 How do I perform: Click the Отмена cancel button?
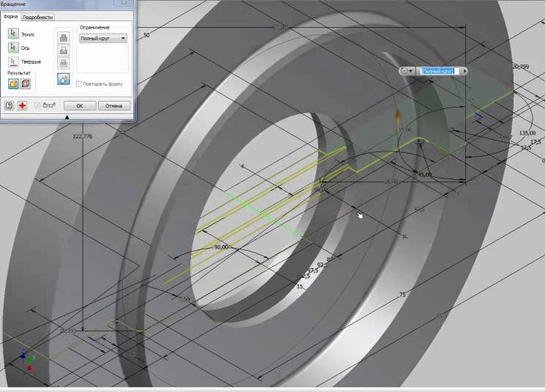(x=113, y=105)
